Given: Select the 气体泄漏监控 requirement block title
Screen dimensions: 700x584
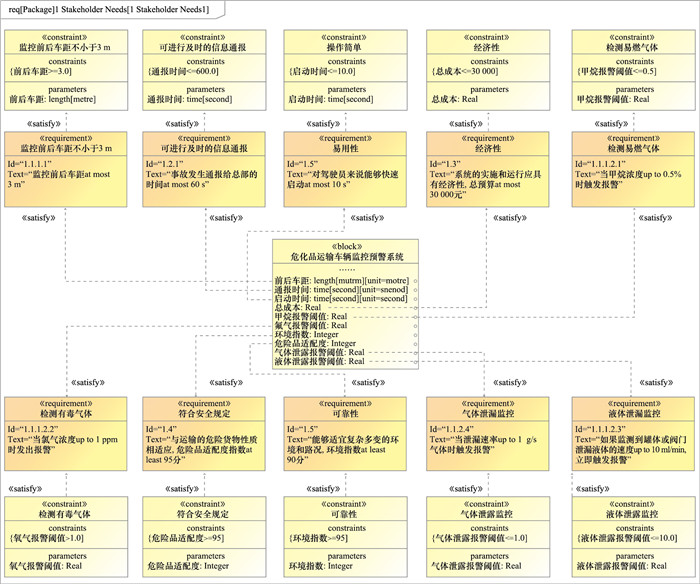Looking at the screenshot, I should (488, 413).
